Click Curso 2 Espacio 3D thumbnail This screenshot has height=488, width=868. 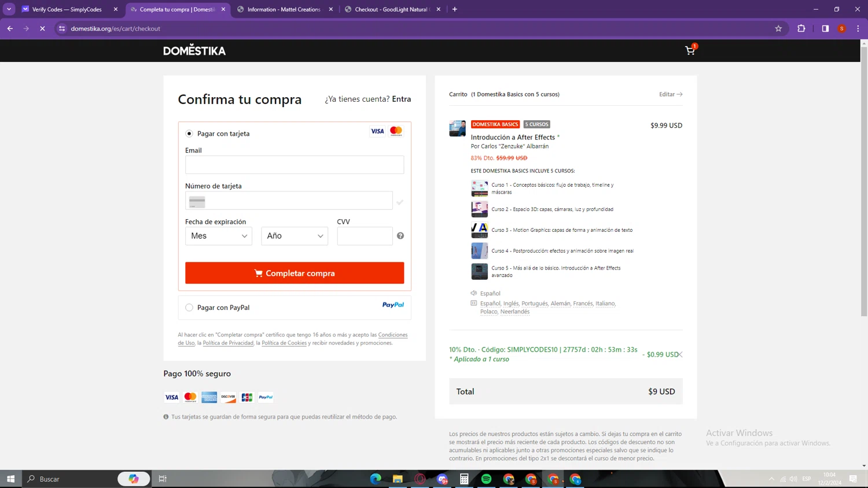point(479,209)
